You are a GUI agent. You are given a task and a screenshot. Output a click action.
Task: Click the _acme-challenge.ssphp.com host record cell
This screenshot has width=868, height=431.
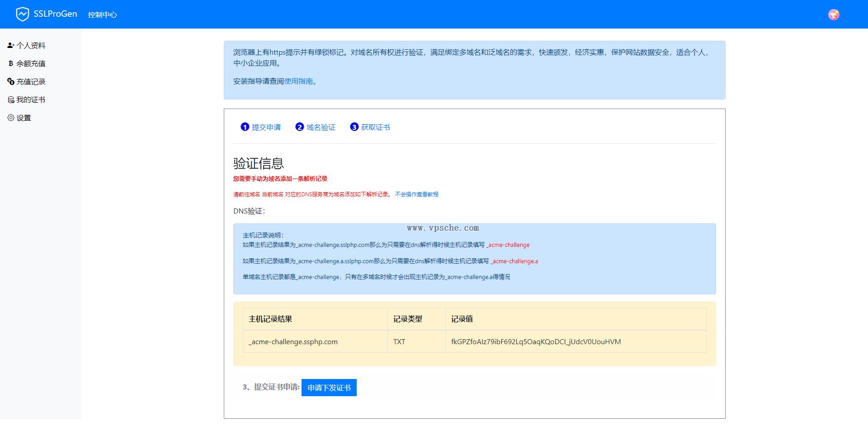[292, 341]
